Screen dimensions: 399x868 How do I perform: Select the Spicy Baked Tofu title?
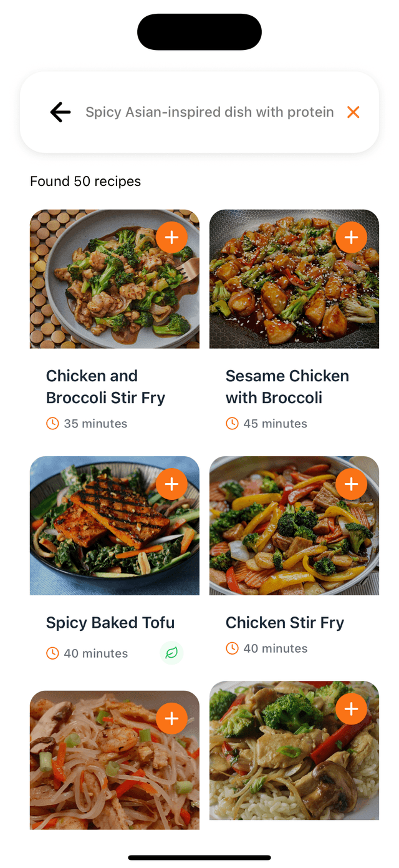click(110, 622)
